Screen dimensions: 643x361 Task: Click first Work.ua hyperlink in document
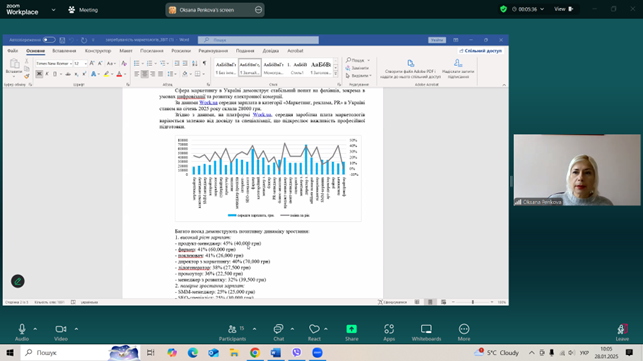208,103
